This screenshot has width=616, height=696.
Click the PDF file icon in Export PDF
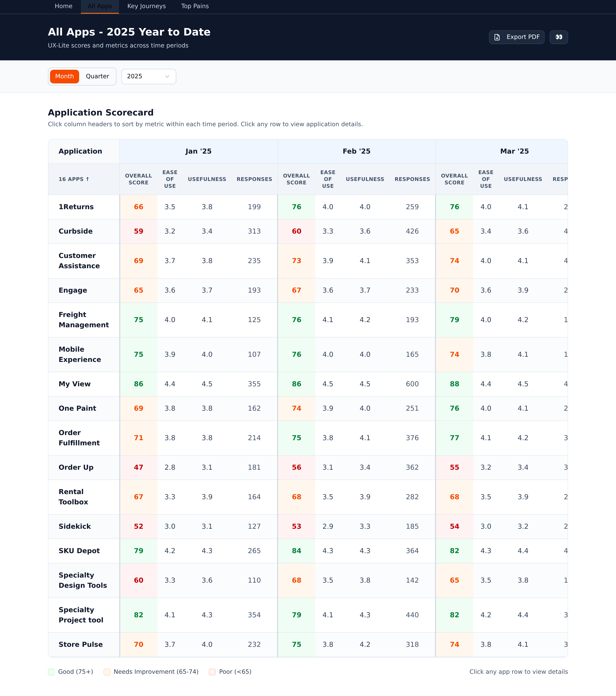point(497,37)
